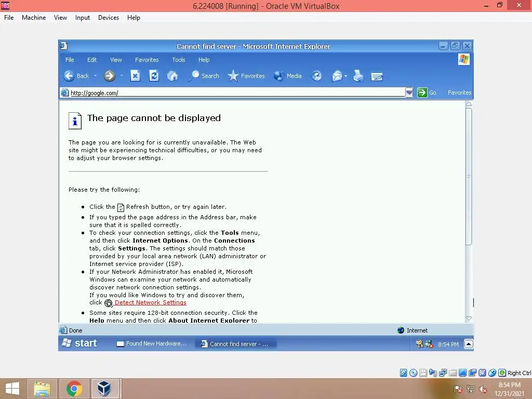
Task: Click the IE page scrollbar down arrow
Action: [x=469, y=318]
